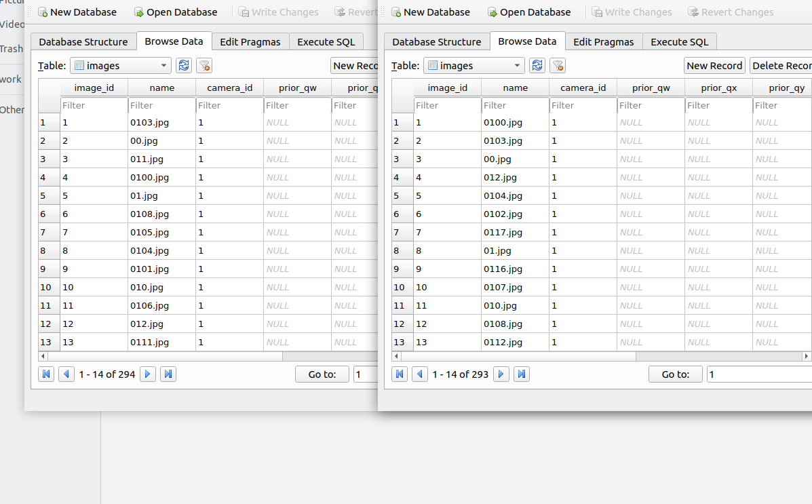Sort by camera_id column in the left window
812x504 pixels.
coord(229,88)
